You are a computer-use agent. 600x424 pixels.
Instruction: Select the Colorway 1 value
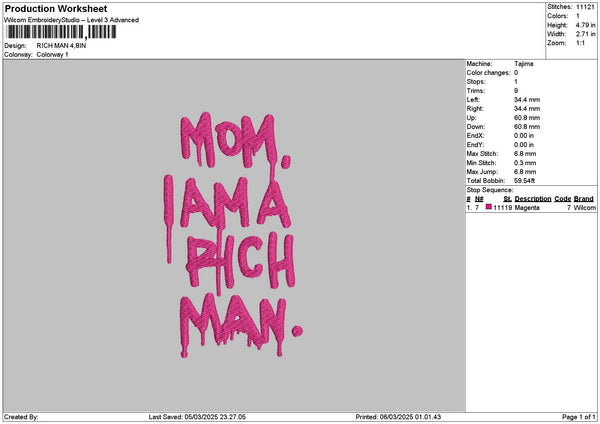(52, 54)
